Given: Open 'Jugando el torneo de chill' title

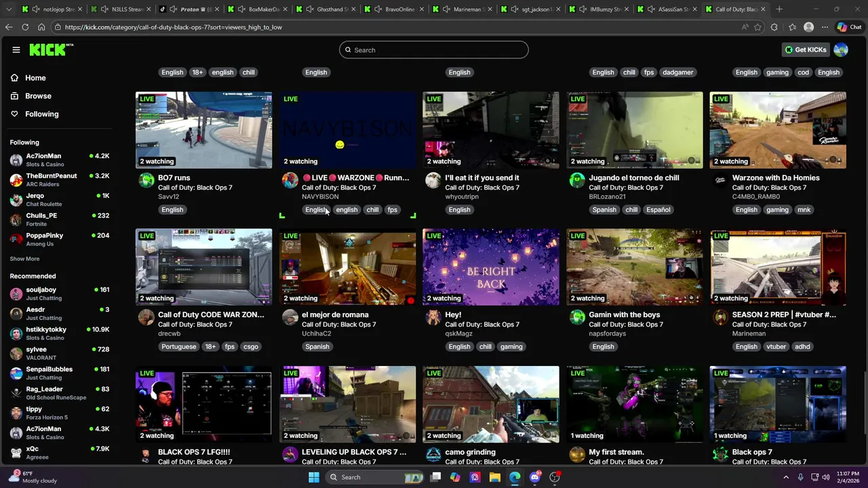Looking at the screenshot, I should [x=634, y=178].
